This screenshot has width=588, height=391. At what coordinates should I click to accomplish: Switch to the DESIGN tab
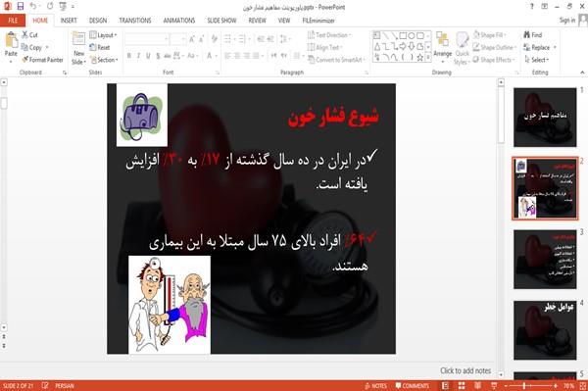(x=98, y=21)
